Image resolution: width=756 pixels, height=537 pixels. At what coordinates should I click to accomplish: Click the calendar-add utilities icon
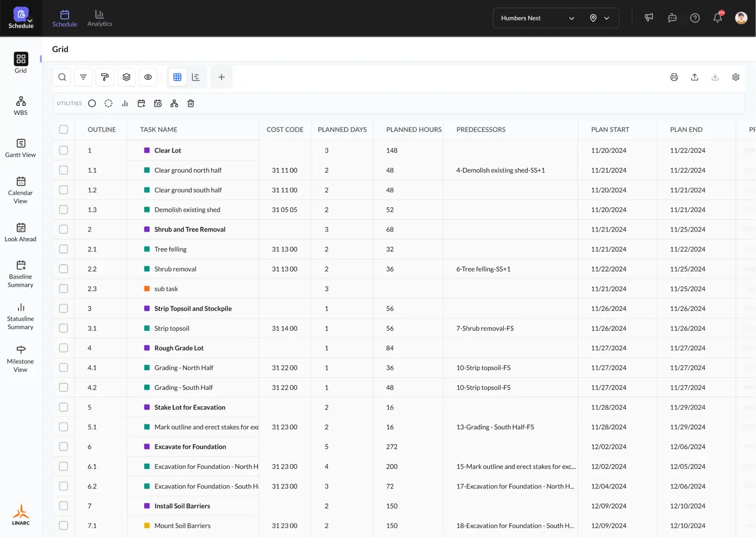[141, 104]
